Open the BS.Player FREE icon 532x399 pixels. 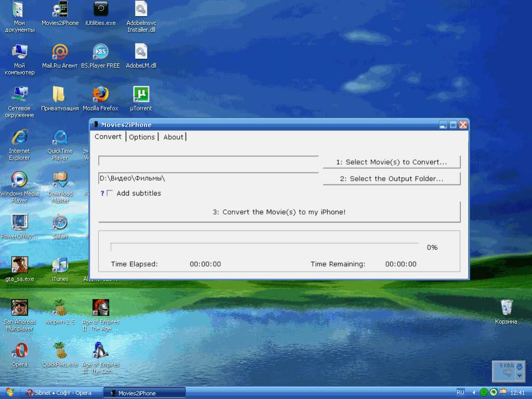[100, 52]
